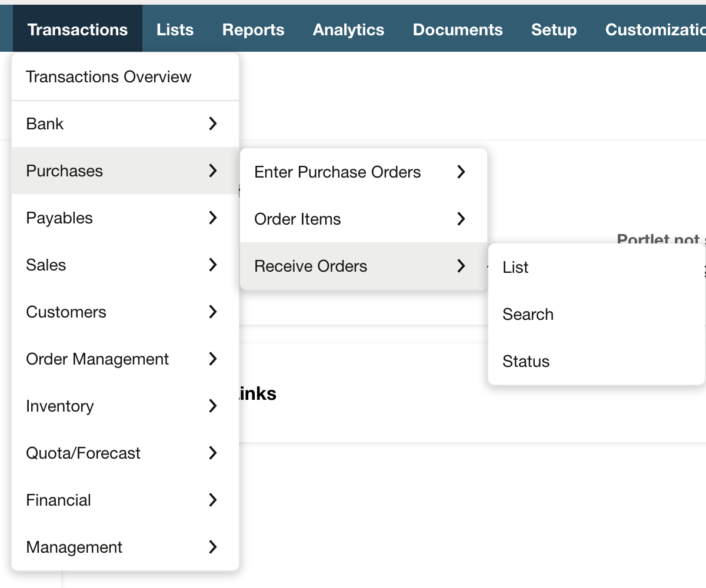Screen dimensions: 706x588
Task: Select Transactions Overview
Action: click(125, 77)
